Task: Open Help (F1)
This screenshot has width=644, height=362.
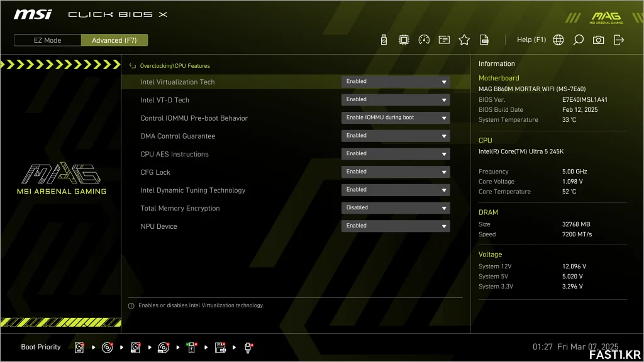Action: [531, 40]
